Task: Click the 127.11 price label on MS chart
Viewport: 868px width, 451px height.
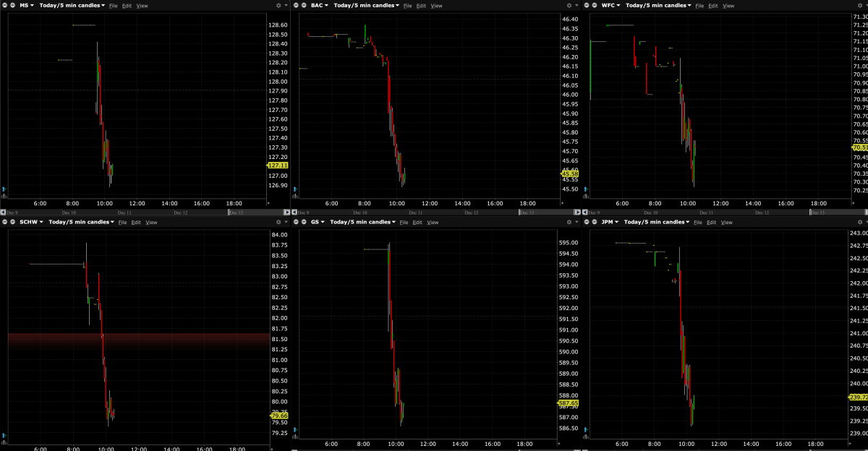Action: 278,166
